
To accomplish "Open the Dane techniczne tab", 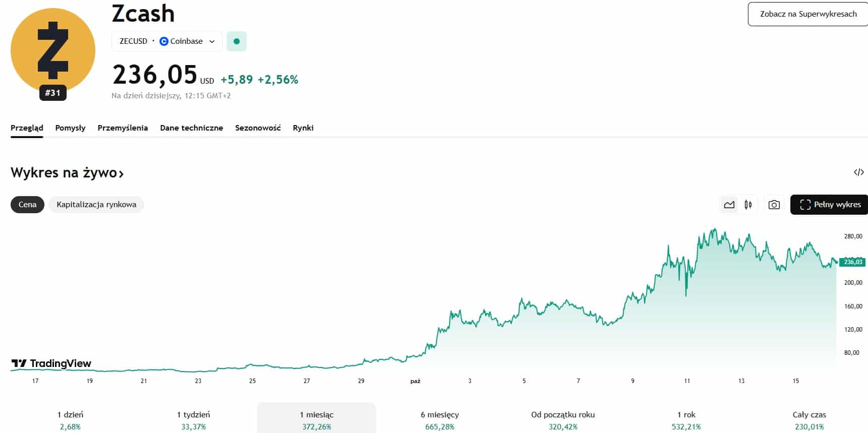I will point(191,128).
